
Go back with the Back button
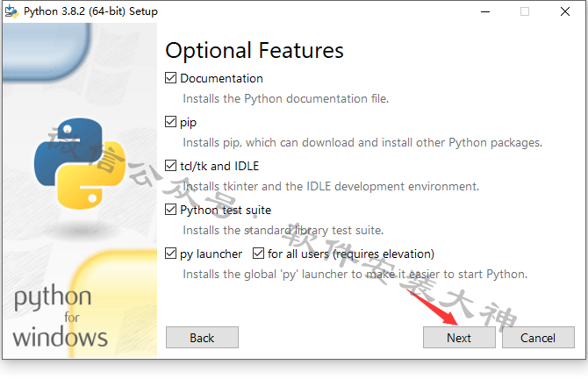click(202, 338)
